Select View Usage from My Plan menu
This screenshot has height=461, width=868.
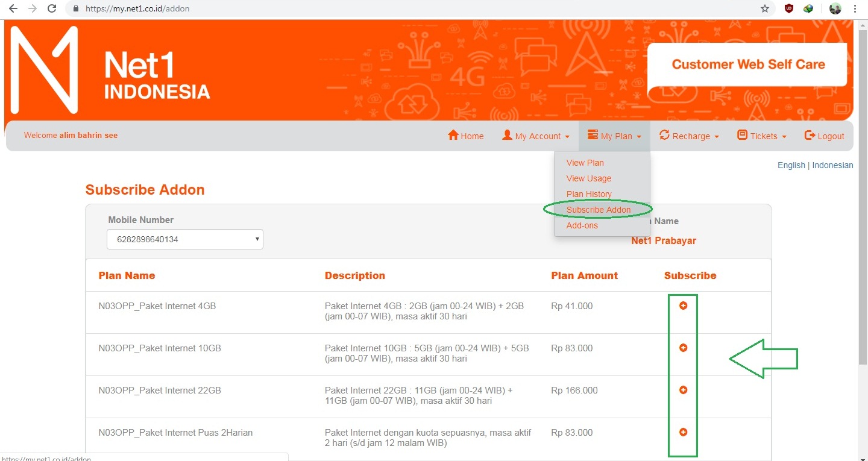click(589, 178)
